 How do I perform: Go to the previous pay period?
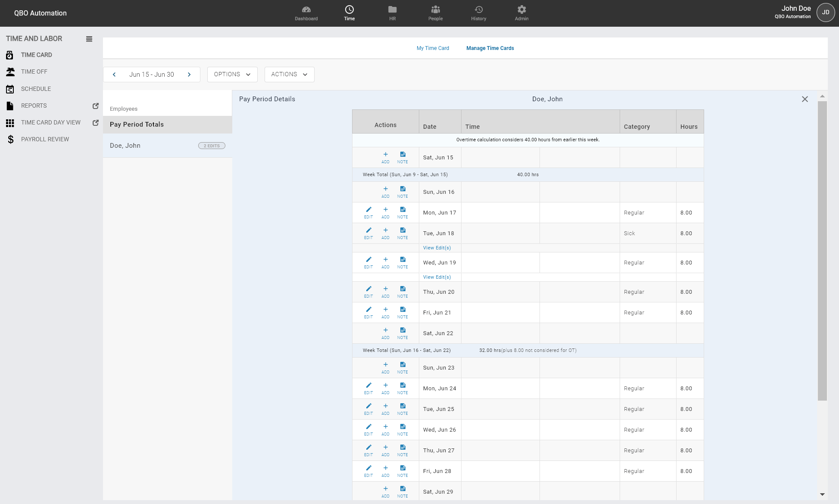tap(114, 74)
